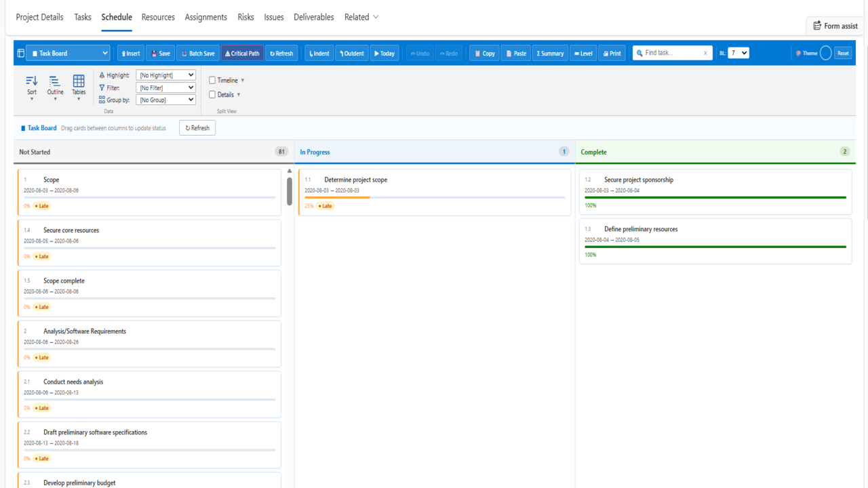Select the Analysis/Software Requirements card
The height and width of the screenshot is (488, 868).
point(149,344)
